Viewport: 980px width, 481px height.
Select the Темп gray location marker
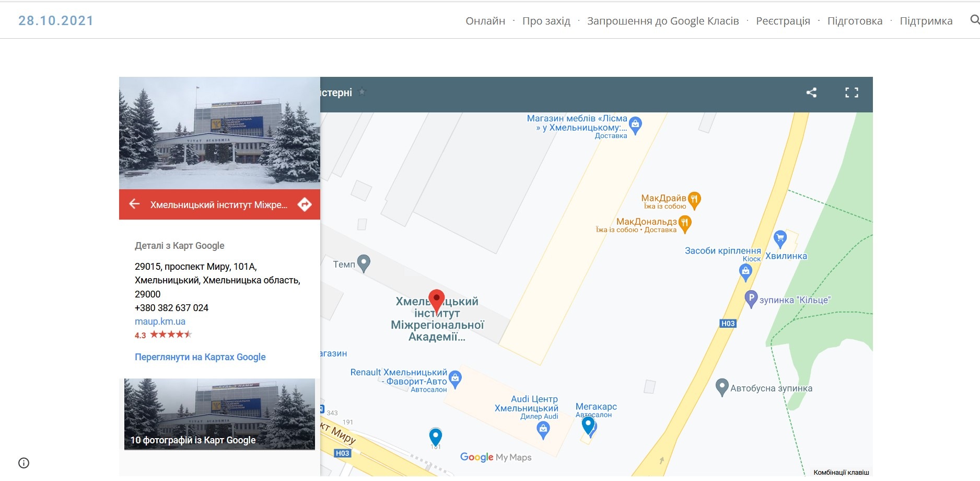click(x=364, y=263)
